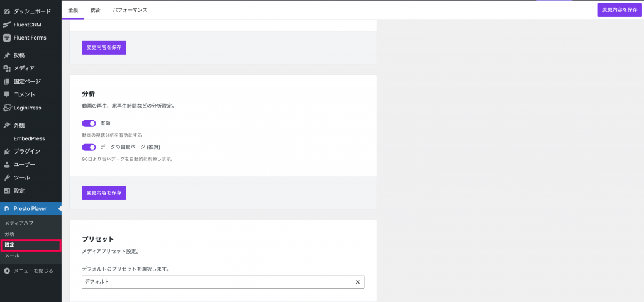644x302 pixels.
Task: Open Fluent Forms icon in sidebar
Action: 6,38
